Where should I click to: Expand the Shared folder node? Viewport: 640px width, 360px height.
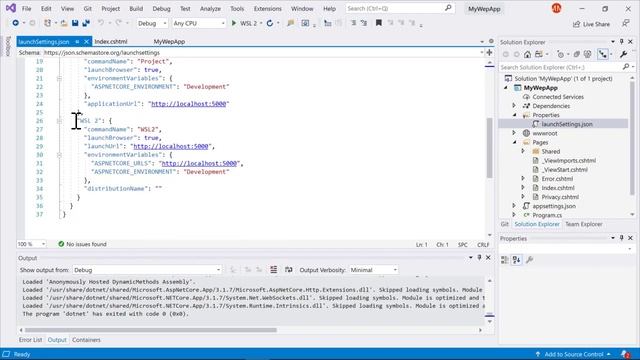click(523, 151)
